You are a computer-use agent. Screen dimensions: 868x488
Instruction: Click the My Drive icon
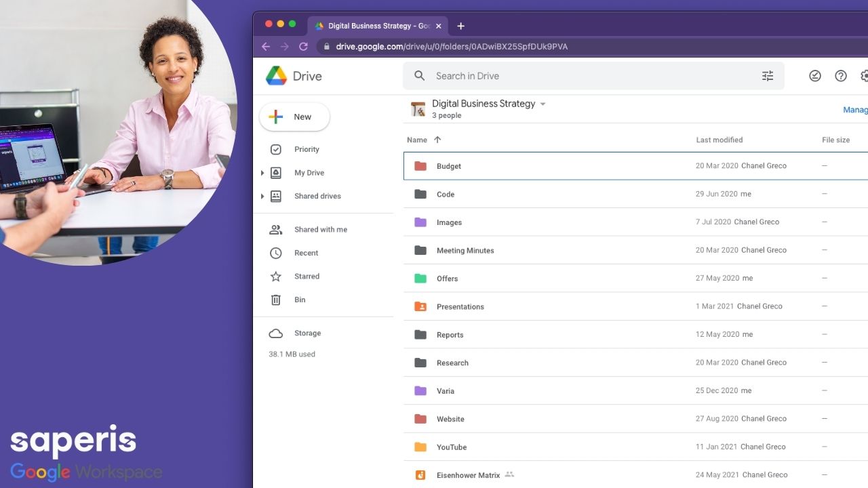276,173
